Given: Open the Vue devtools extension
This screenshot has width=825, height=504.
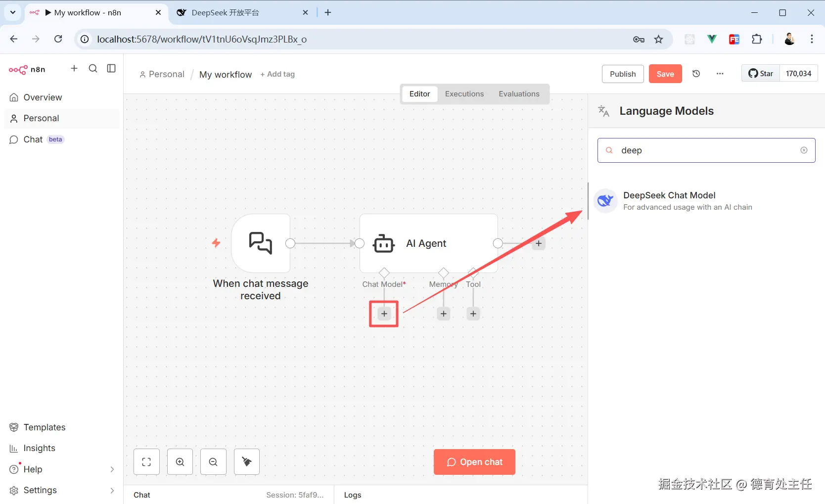Looking at the screenshot, I should coord(712,39).
